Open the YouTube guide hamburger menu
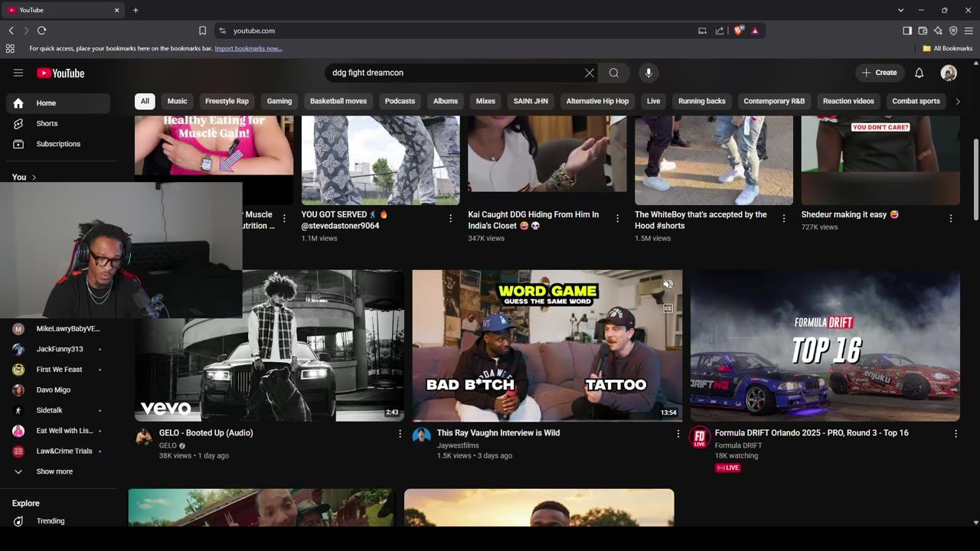The height and width of the screenshot is (551, 980). 18,73
